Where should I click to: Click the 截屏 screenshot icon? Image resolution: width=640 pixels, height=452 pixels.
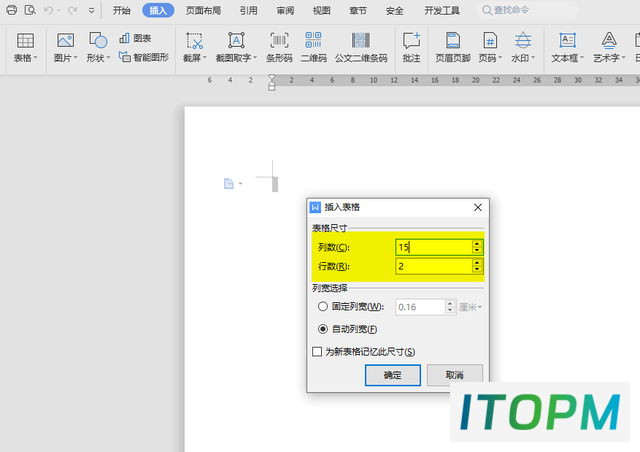(195, 41)
